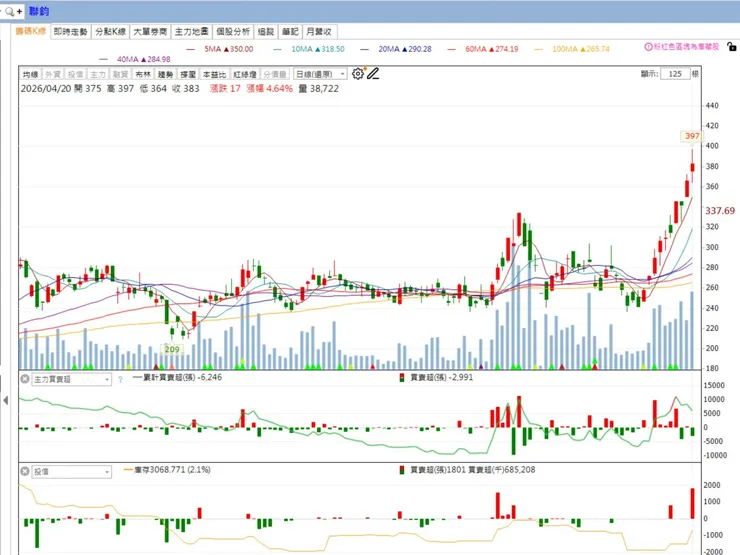740x555 pixels.
Task: Switch to the 大單券商 tab
Action: pos(150,32)
